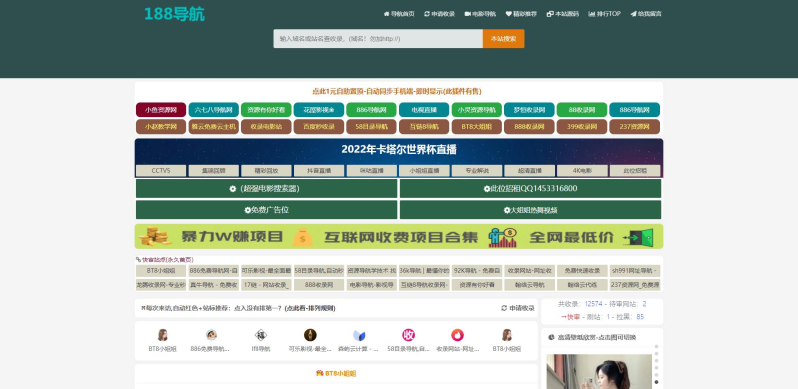Open the 92K导航 quick-review link

pos(477,271)
